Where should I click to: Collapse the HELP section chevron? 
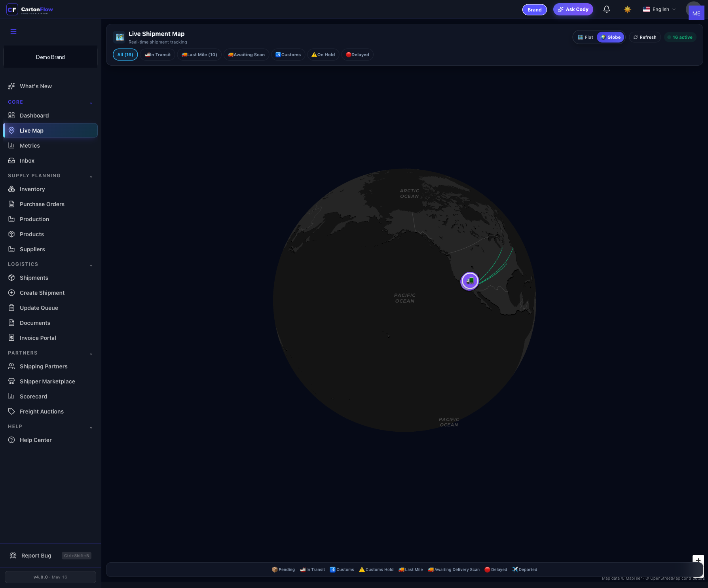(x=91, y=427)
